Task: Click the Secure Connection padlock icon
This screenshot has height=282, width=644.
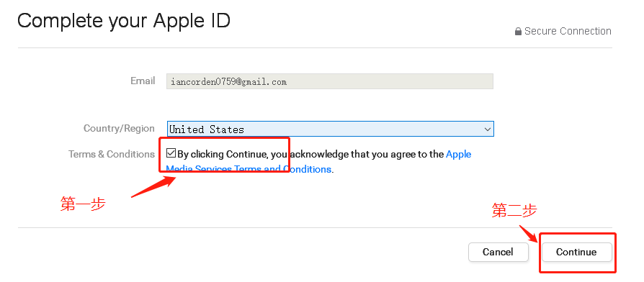Action: tap(519, 31)
